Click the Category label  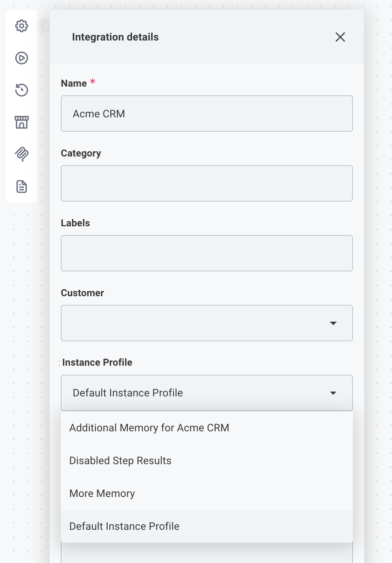81,153
